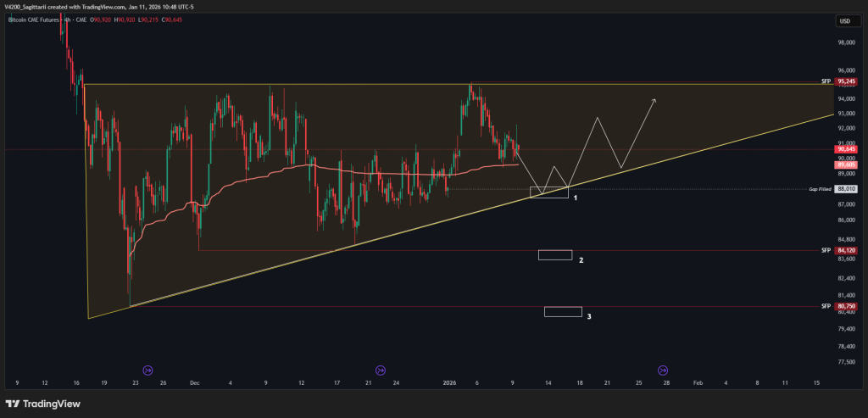Select the white rectangle zone labeled 1
This screenshot has width=868, height=418.
click(549, 192)
